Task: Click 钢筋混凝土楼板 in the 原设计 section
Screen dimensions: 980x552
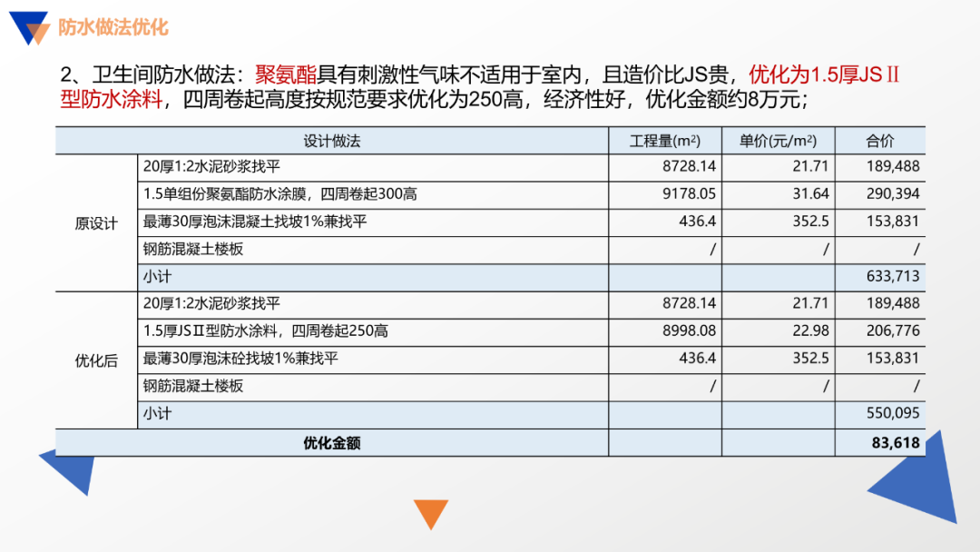Action: pos(193,250)
